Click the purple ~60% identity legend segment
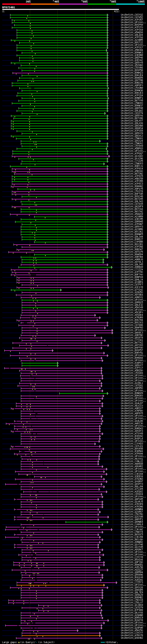 tap(74, 4)
